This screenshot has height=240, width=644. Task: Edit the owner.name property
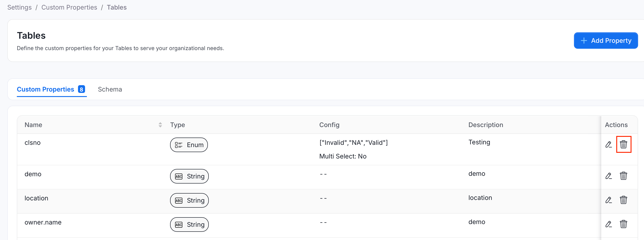tap(609, 224)
